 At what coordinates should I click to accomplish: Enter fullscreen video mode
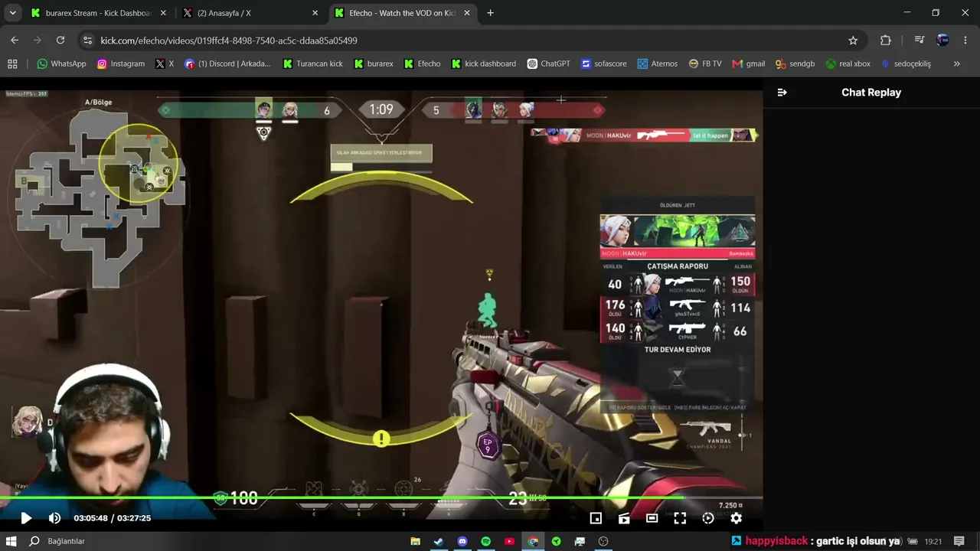click(x=680, y=518)
